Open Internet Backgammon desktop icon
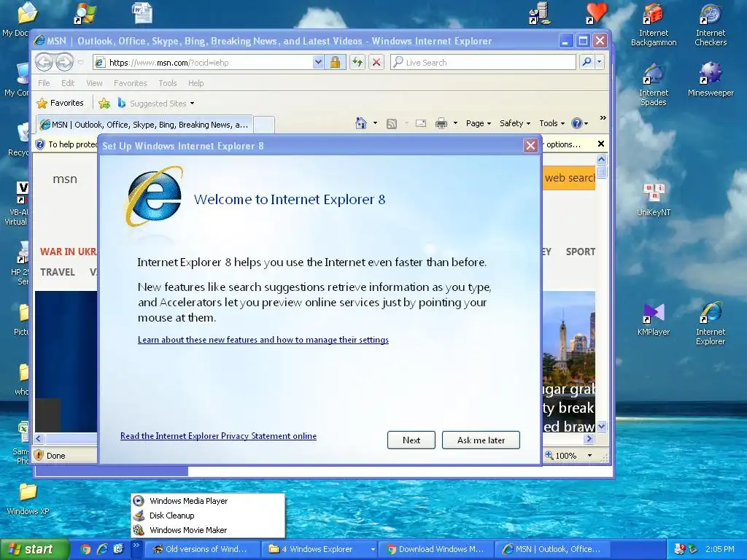 pyautogui.click(x=653, y=25)
